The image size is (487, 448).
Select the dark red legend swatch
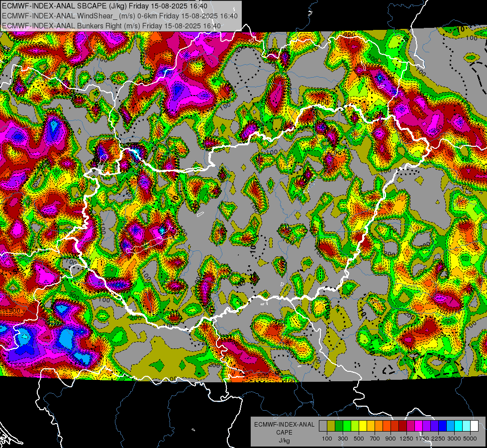402,426
